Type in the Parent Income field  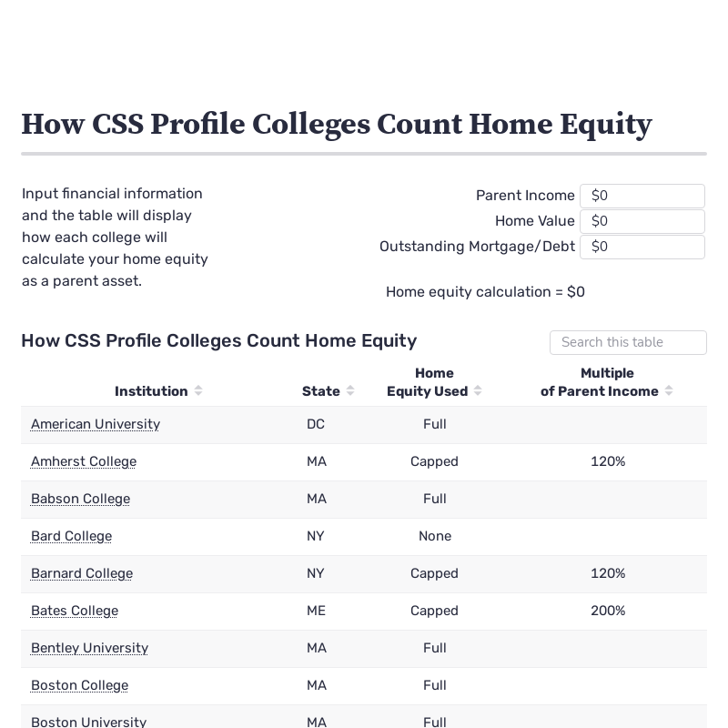pyautogui.click(x=642, y=196)
